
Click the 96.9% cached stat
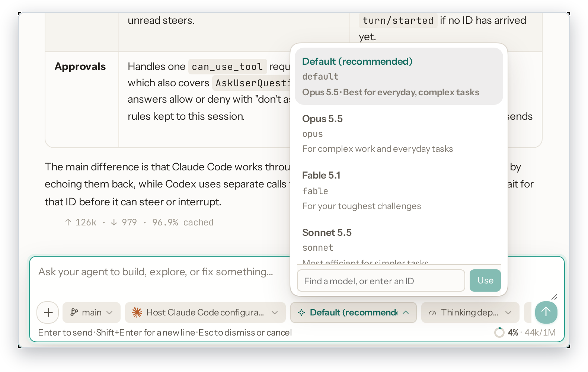[183, 222]
